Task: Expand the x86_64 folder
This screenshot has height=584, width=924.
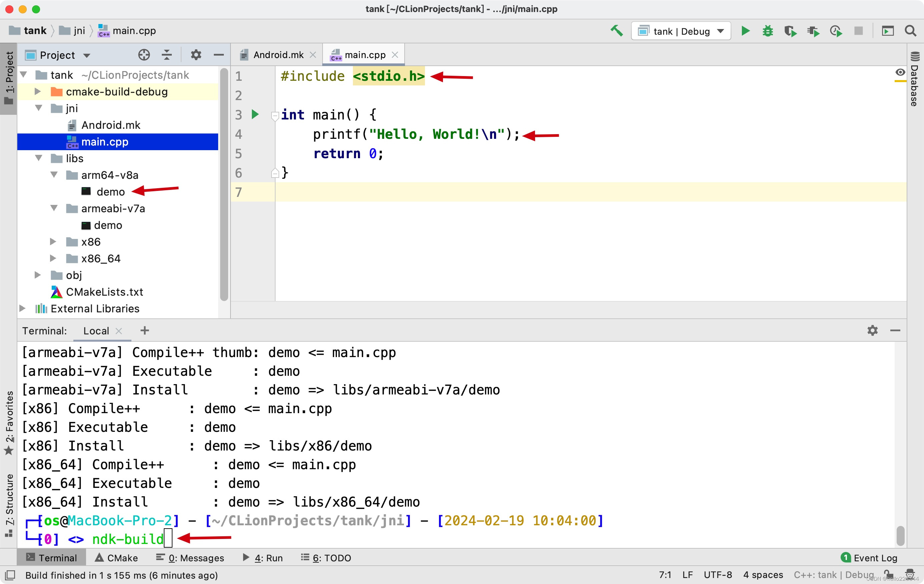Action: pos(53,258)
